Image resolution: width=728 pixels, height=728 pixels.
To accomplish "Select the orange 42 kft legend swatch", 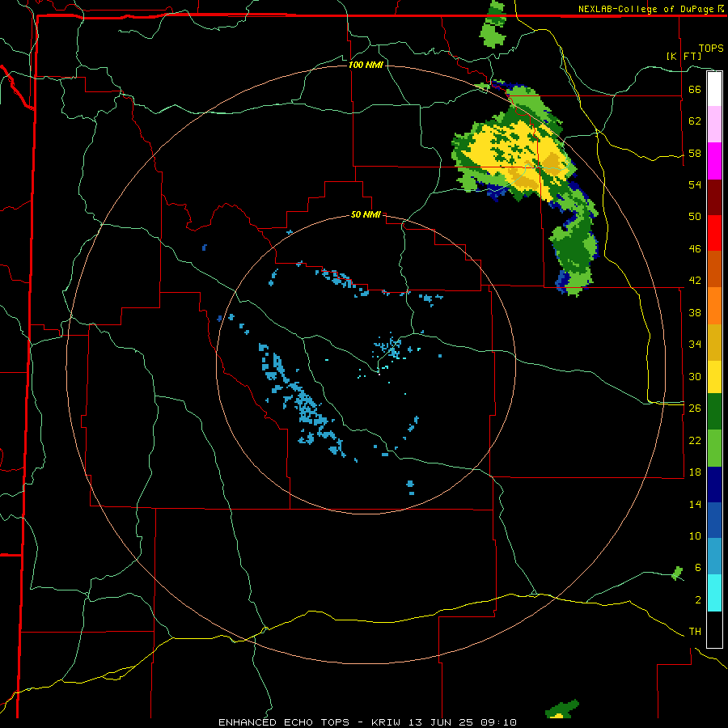I will pyautogui.click(x=714, y=306).
